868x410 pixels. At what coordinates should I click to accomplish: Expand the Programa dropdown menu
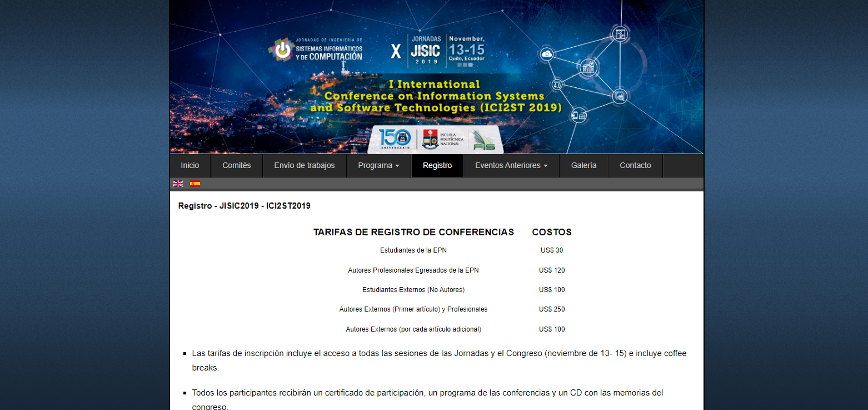tap(378, 165)
